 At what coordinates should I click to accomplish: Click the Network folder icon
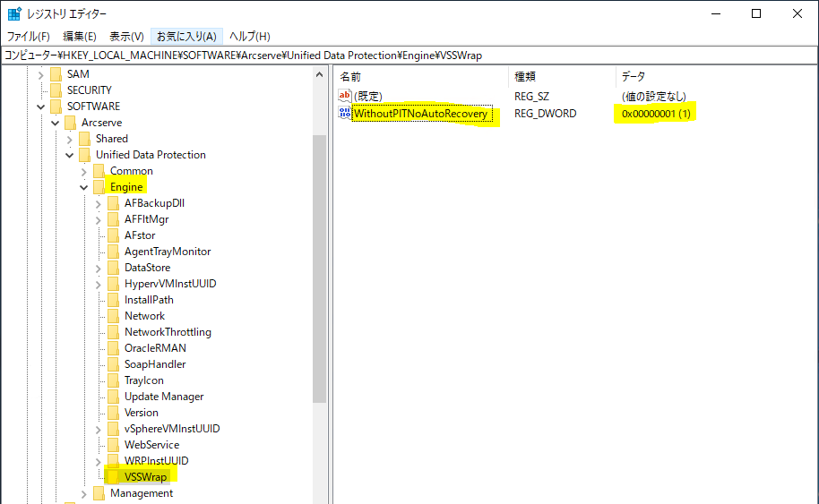(x=113, y=316)
